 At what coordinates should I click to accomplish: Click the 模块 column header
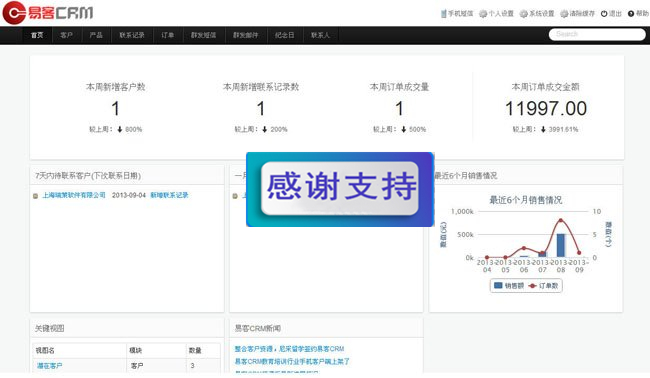pos(136,351)
